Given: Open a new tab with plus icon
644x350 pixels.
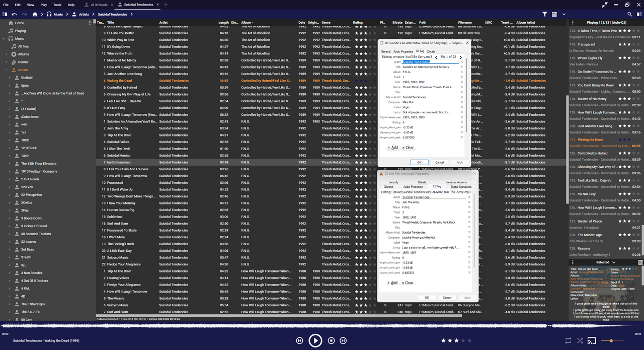Looking at the screenshot, I should (166, 5).
